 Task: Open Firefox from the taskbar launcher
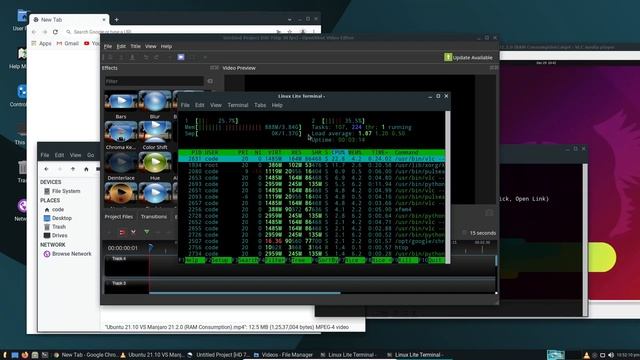point(25,355)
